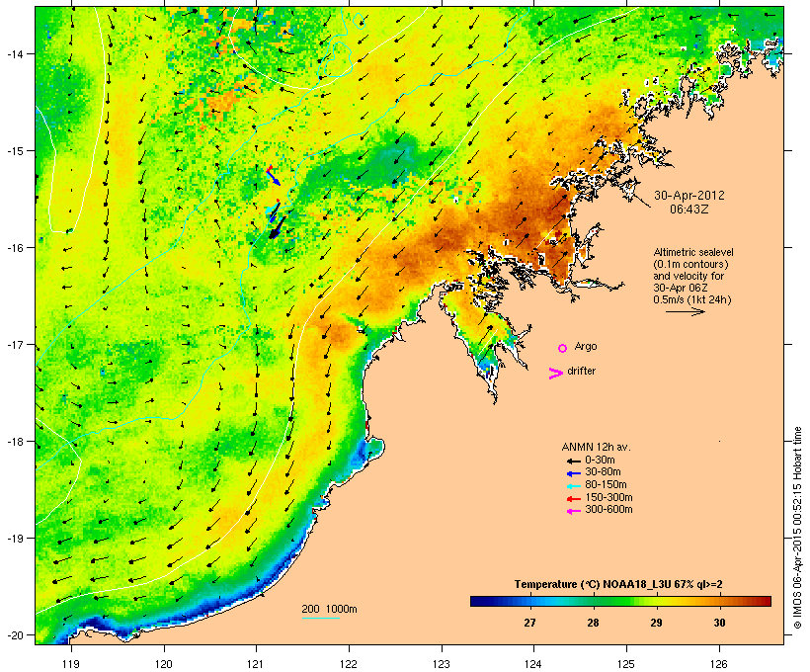Click the green 28 degree section of colorbar
The height and width of the screenshot is (672, 810).
(x=593, y=601)
